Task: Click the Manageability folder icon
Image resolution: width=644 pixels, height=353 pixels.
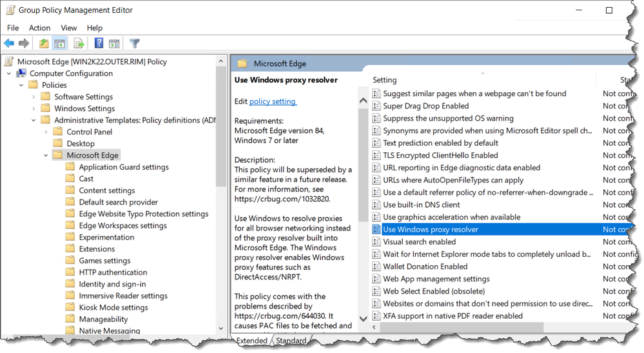Action: [70, 319]
